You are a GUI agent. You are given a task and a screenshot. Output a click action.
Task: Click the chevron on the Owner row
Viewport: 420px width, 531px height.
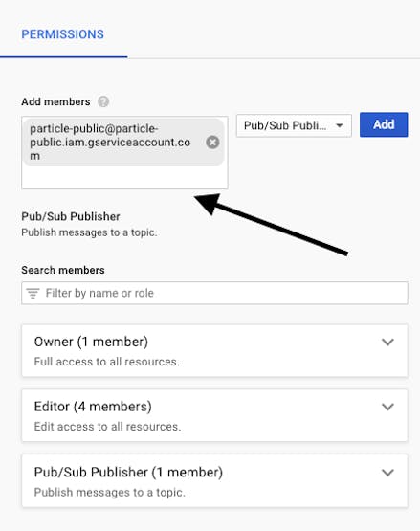click(x=387, y=342)
